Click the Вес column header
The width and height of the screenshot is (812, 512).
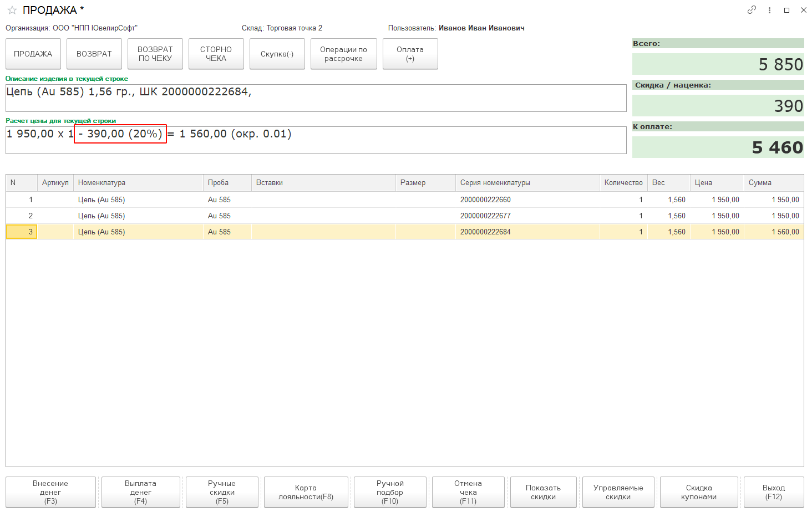(x=669, y=183)
